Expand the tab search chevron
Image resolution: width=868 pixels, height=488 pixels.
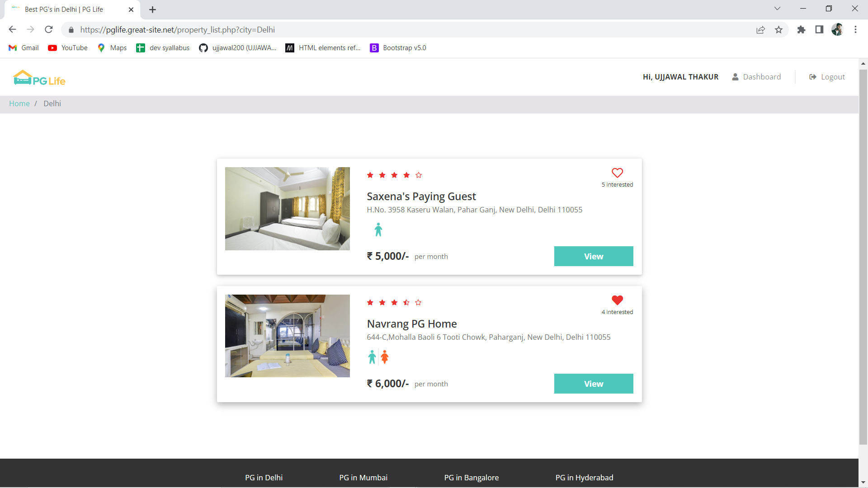777,9
